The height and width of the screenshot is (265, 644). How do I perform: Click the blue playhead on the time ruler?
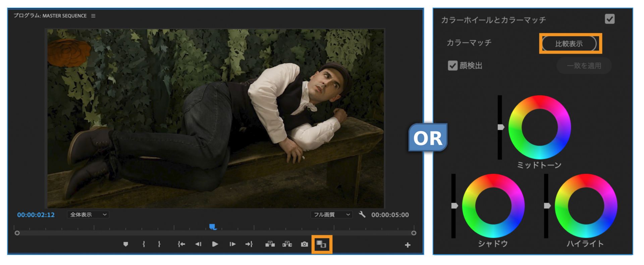point(213,227)
